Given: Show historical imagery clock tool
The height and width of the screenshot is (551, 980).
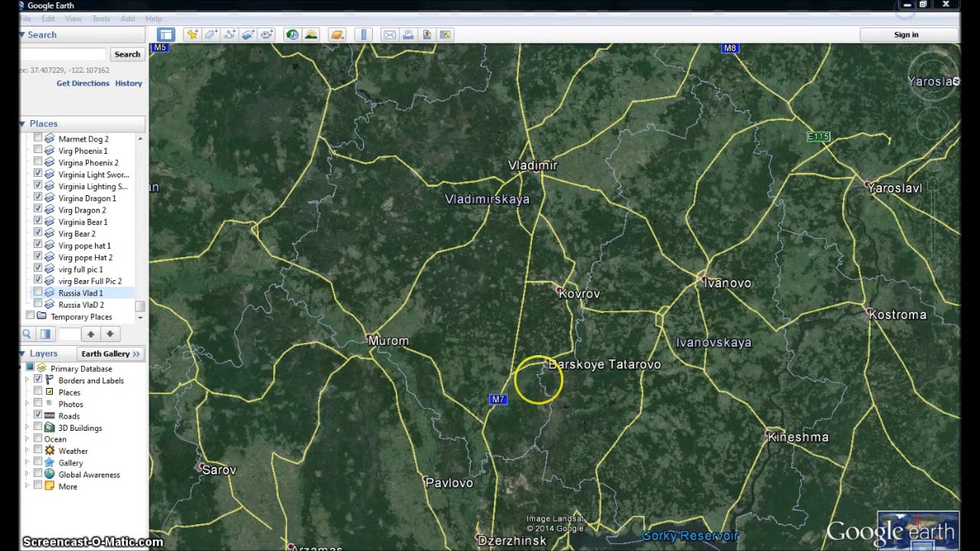Looking at the screenshot, I should pos(292,34).
